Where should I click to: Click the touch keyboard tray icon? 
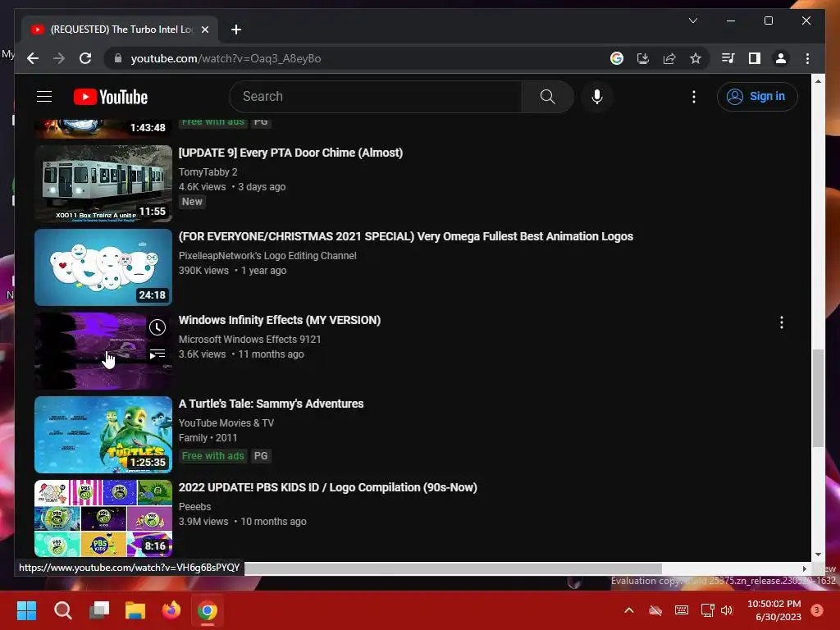682,610
